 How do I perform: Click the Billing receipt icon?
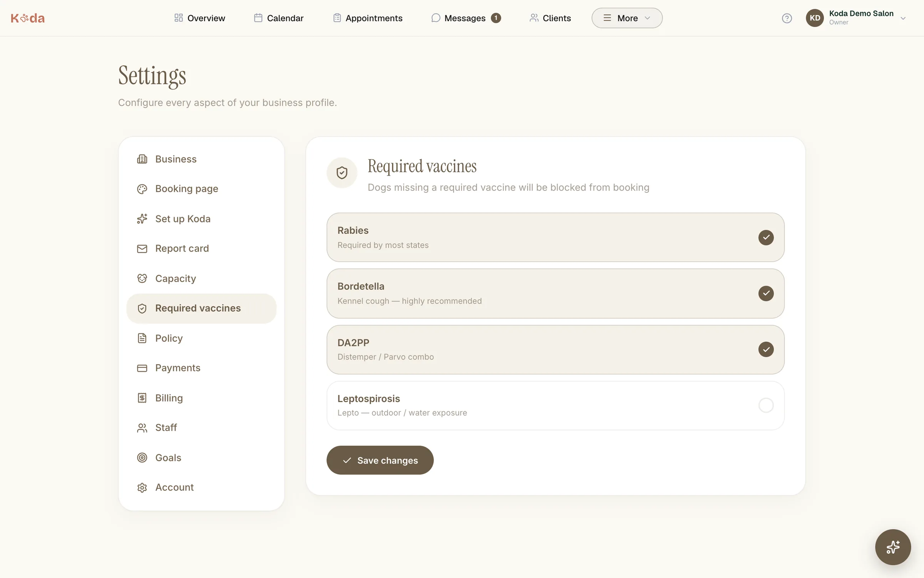[142, 398]
